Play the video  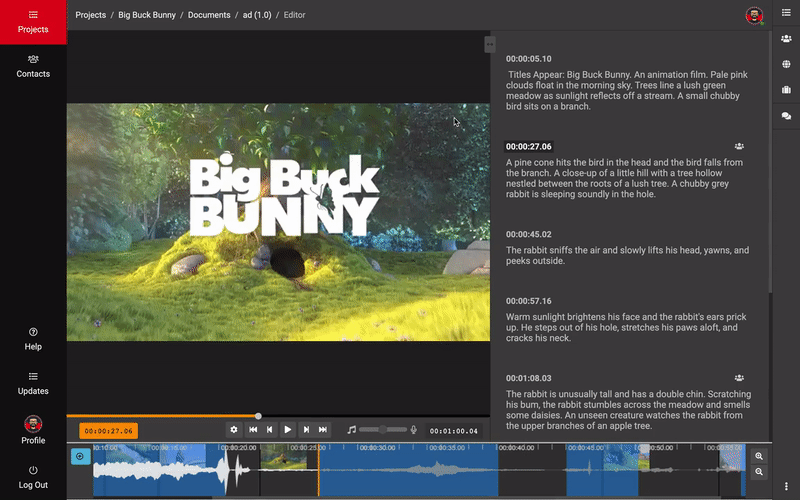pyautogui.click(x=288, y=429)
